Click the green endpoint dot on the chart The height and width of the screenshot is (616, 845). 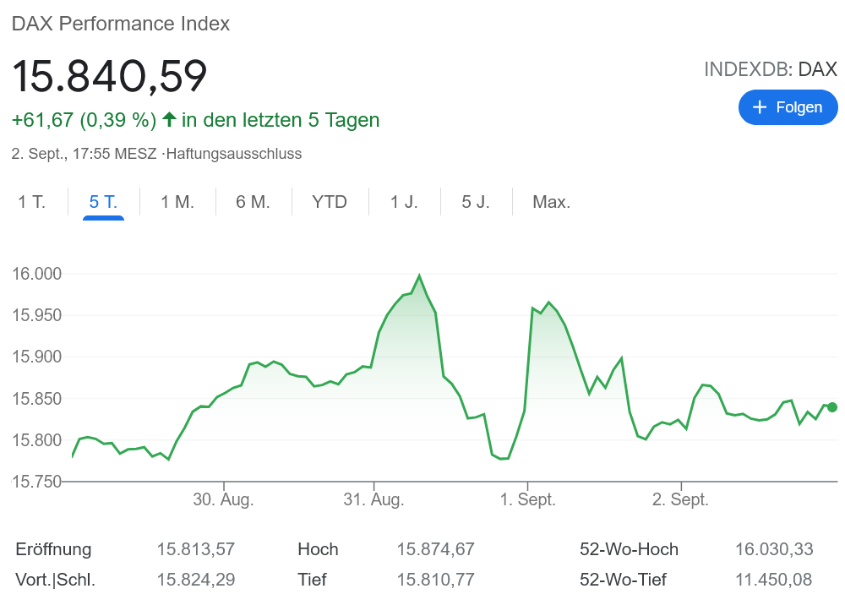[x=832, y=407]
